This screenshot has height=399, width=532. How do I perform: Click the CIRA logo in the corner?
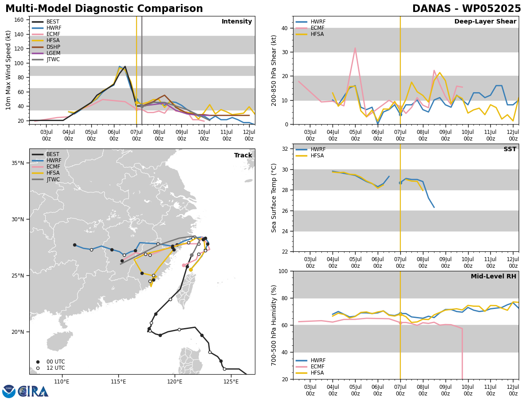click(33, 391)
